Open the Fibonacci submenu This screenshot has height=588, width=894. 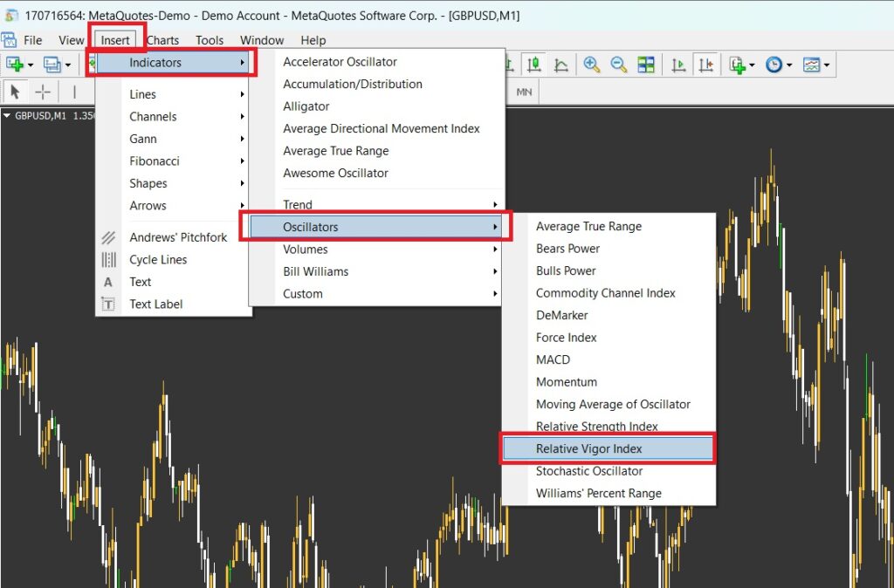[154, 161]
